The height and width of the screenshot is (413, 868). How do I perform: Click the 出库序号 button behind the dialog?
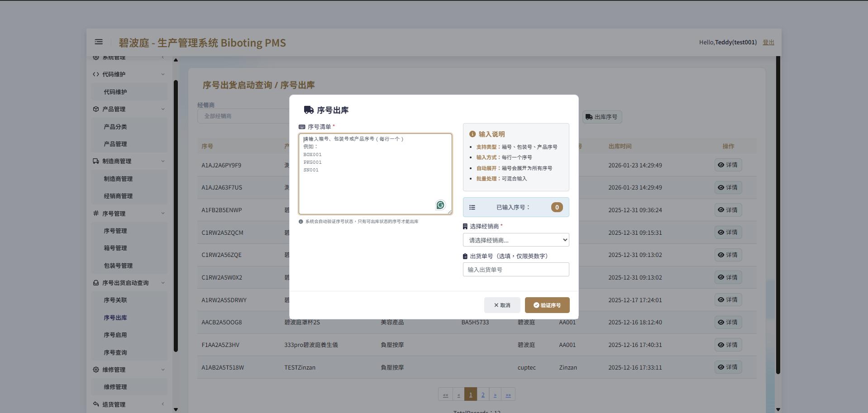pos(602,117)
